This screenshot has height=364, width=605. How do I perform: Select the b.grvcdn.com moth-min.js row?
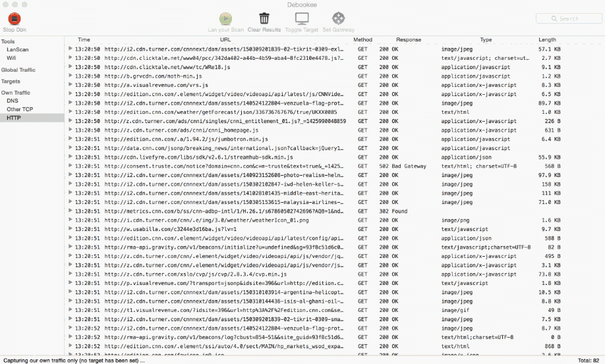(x=314, y=76)
